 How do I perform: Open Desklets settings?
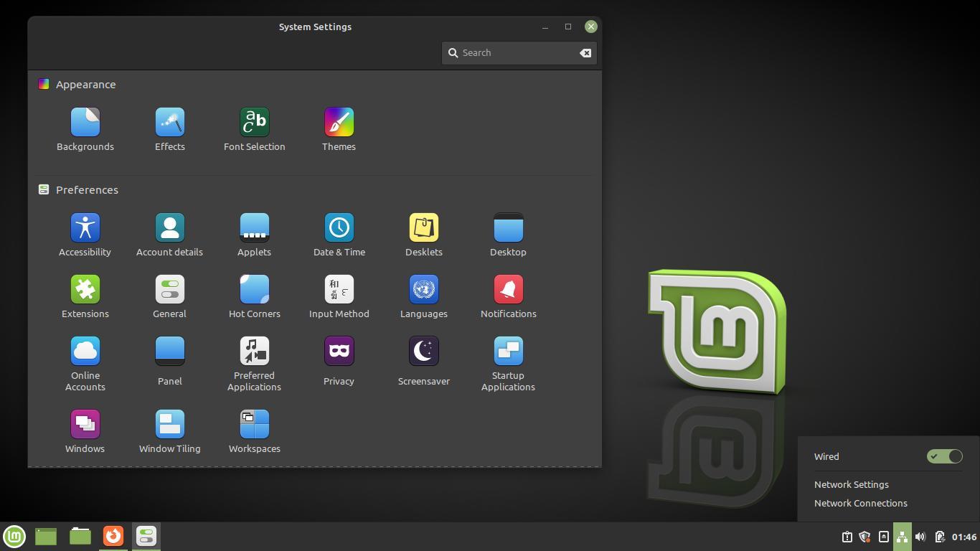click(x=423, y=234)
